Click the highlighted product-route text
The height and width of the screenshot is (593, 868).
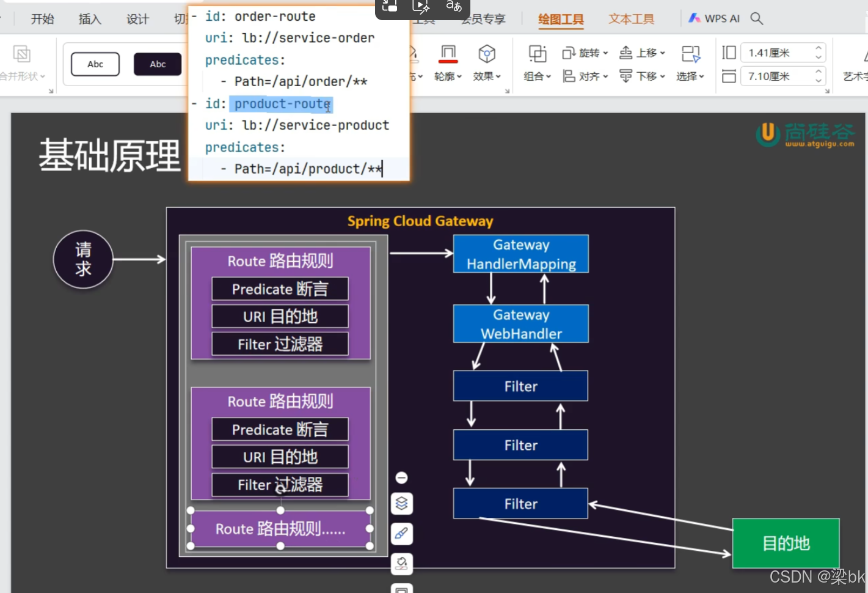click(x=282, y=104)
